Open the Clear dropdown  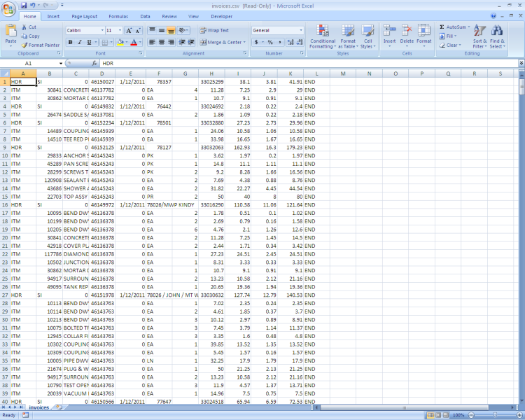coord(450,45)
